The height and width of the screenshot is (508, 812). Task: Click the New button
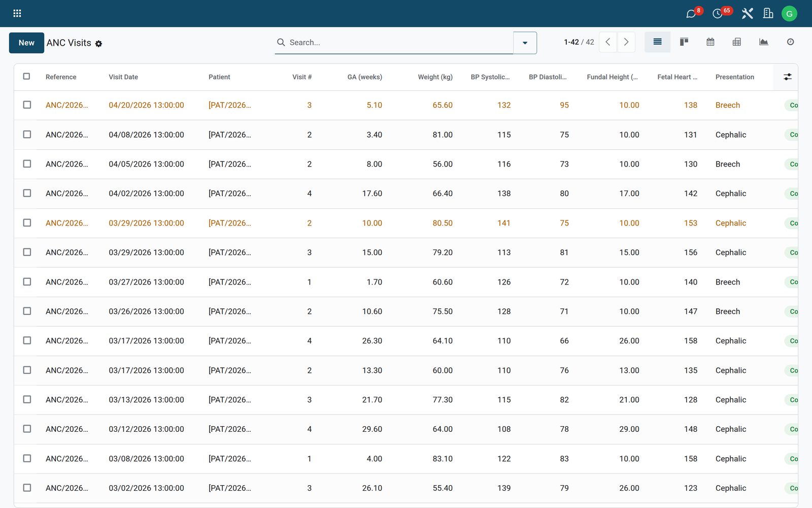(x=26, y=43)
